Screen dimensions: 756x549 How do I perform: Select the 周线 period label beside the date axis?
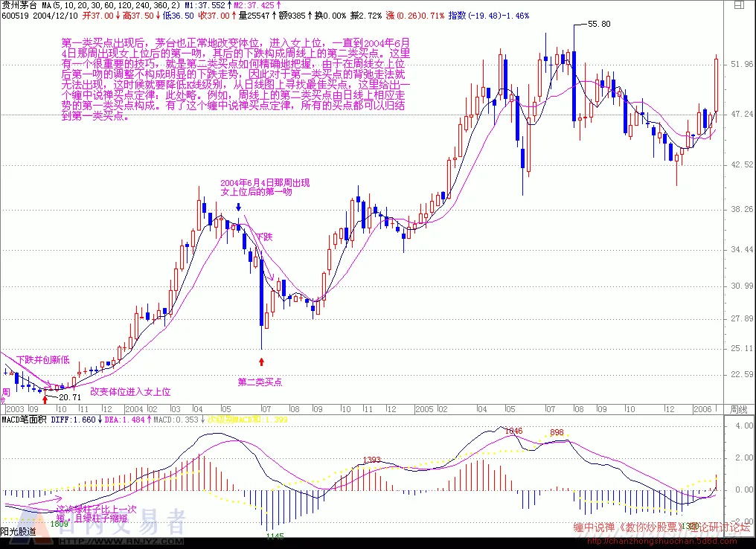(739, 409)
